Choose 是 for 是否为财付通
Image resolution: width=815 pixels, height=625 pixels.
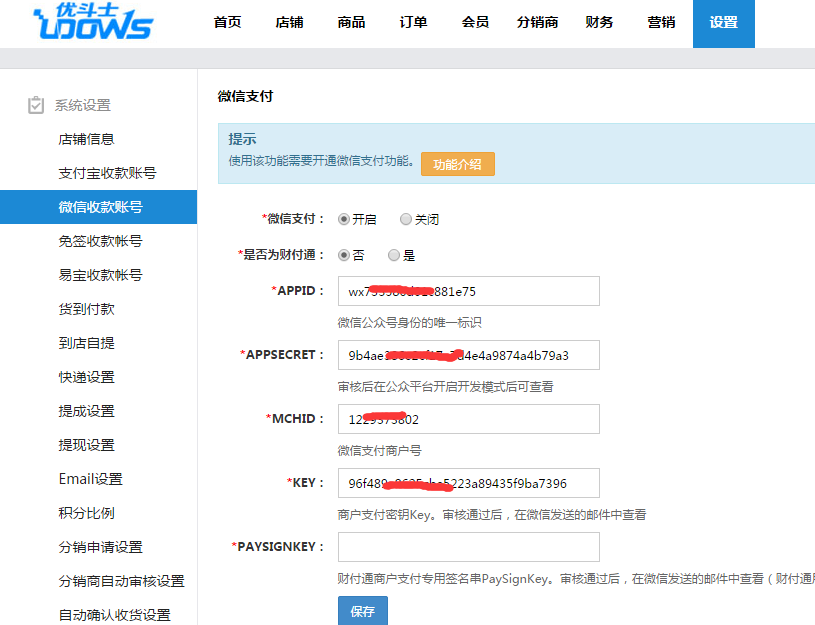point(394,255)
